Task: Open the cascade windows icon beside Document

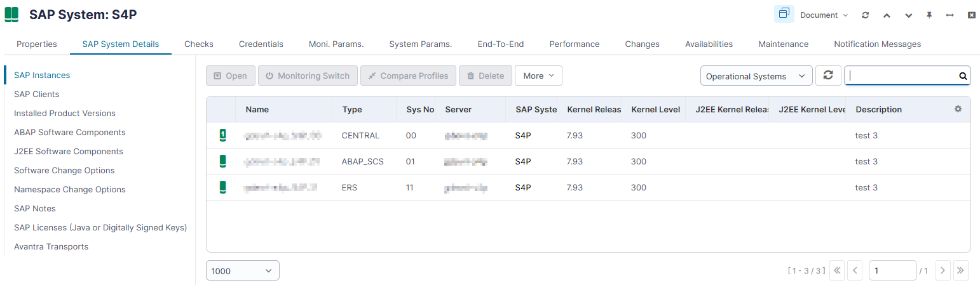Action: pyautogui.click(x=784, y=14)
